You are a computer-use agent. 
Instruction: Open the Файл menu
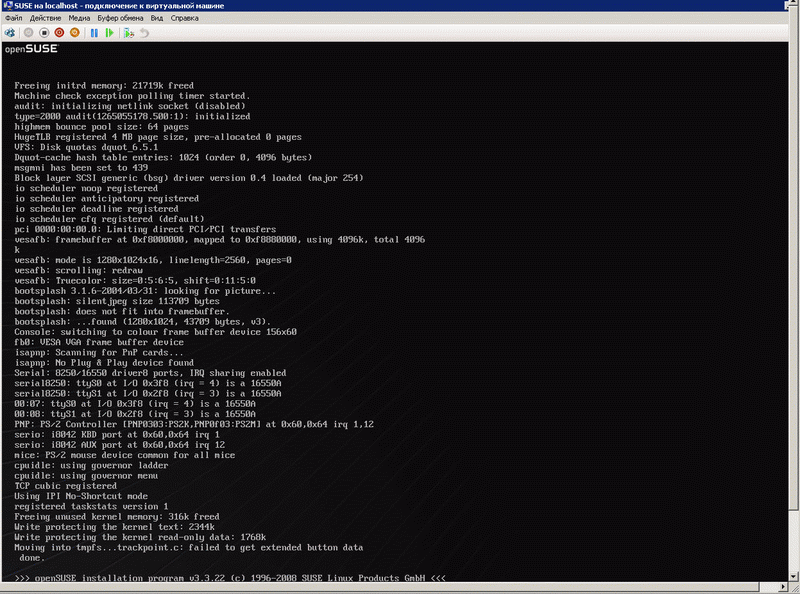[x=14, y=18]
